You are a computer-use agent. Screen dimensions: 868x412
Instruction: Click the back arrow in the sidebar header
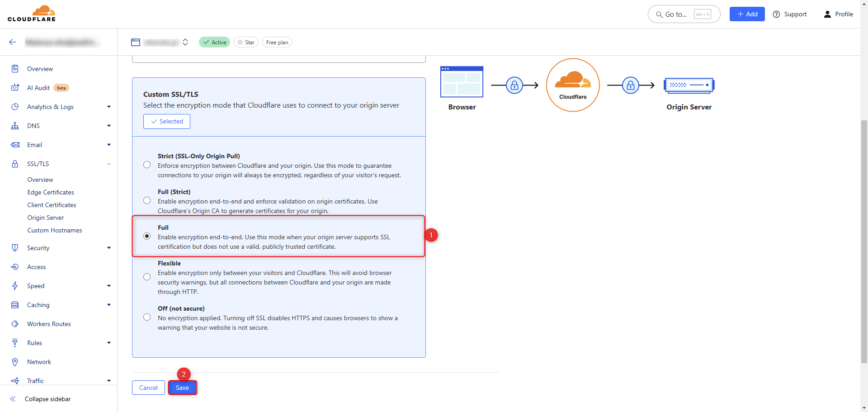(13, 42)
